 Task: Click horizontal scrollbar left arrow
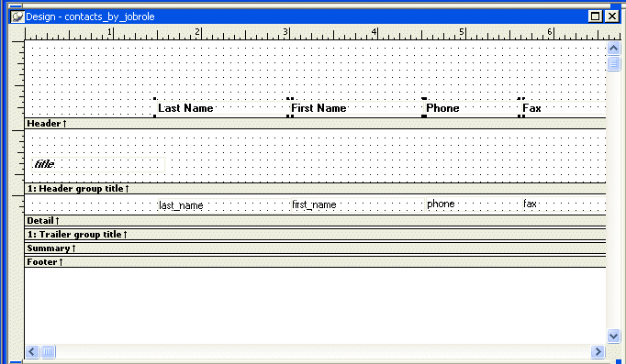click(32, 352)
